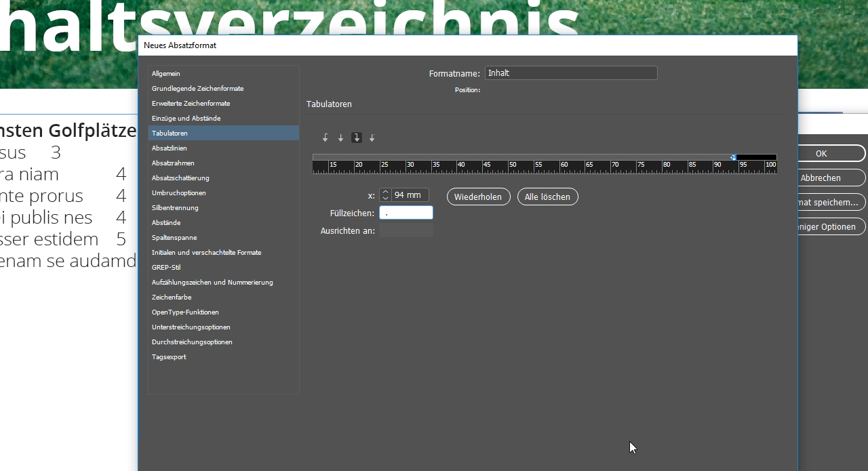The image size is (868, 471).
Task: Open the Absatzrahmen category
Action: 223,163
